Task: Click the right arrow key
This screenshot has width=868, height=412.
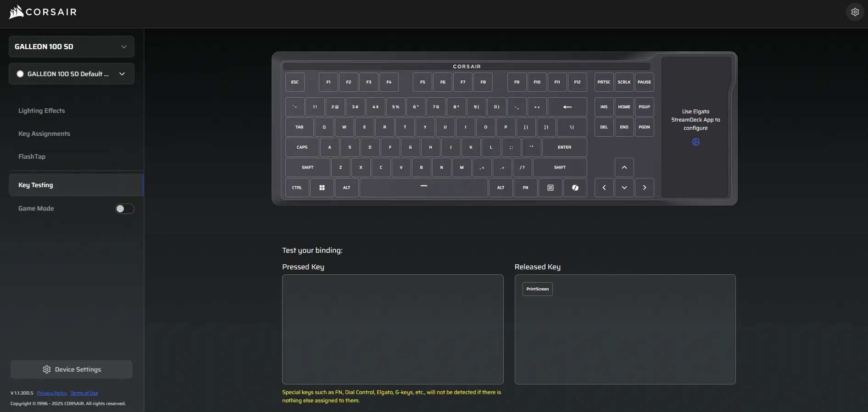Action: [x=645, y=188]
